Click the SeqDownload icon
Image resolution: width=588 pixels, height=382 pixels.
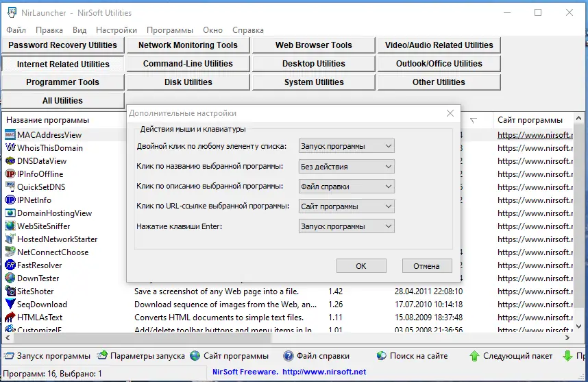(10, 305)
